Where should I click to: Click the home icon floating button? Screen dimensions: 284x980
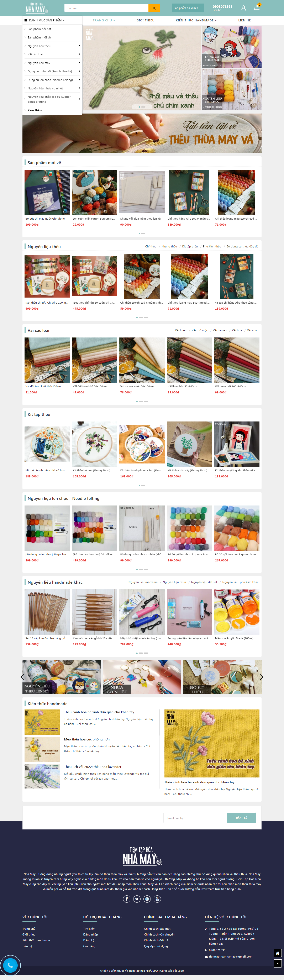pyautogui.click(x=278, y=953)
